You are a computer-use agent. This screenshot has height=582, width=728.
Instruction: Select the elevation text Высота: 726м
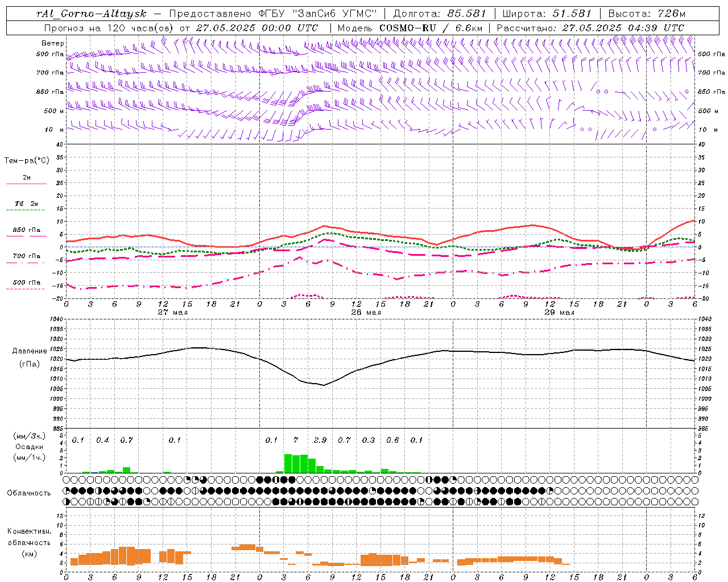[647, 14]
